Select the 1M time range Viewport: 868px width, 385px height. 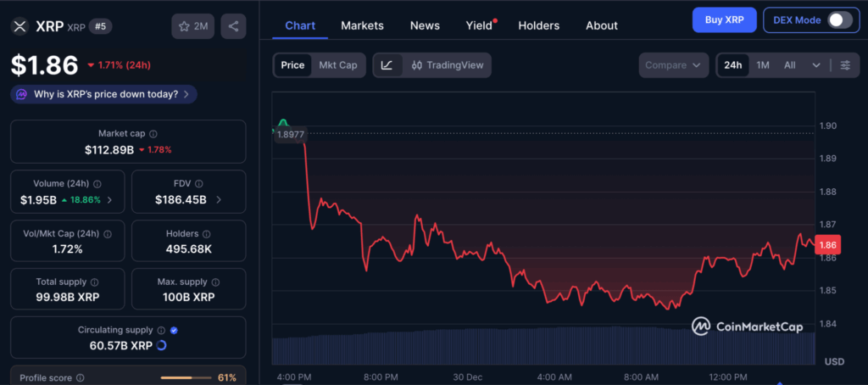click(763, 65)
